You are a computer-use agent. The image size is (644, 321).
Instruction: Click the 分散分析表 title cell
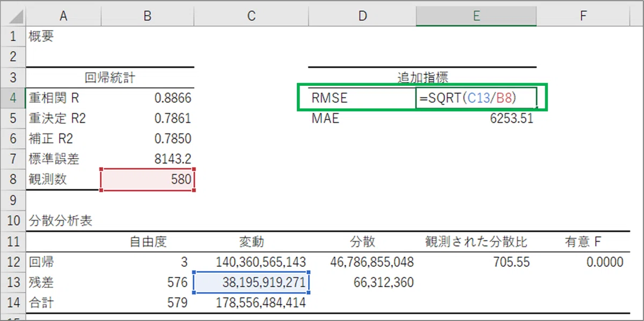[x=63, y=221]
